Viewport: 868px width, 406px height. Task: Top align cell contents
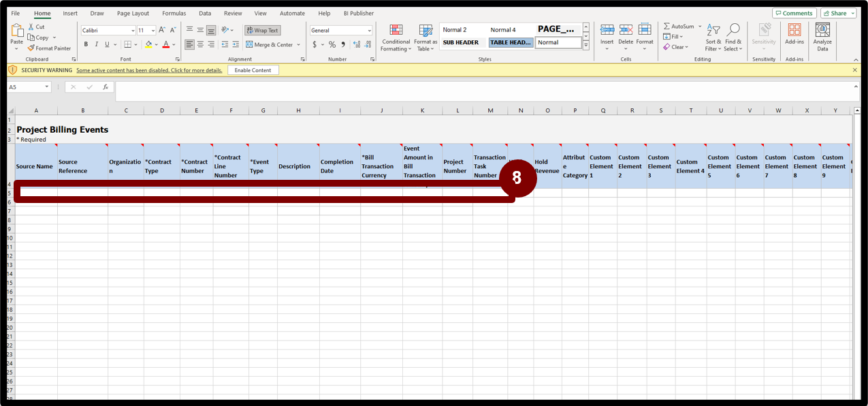click(x=189, y=30)
